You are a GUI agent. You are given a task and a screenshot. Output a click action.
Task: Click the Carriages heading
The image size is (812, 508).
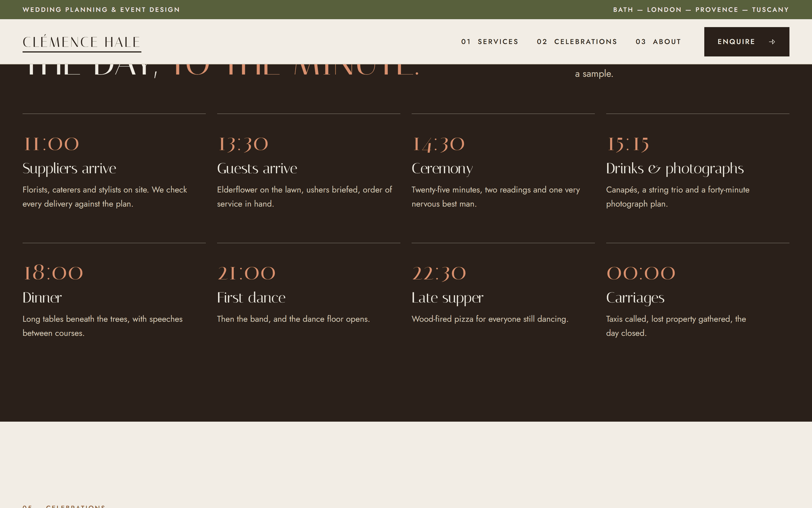point(635,298)
